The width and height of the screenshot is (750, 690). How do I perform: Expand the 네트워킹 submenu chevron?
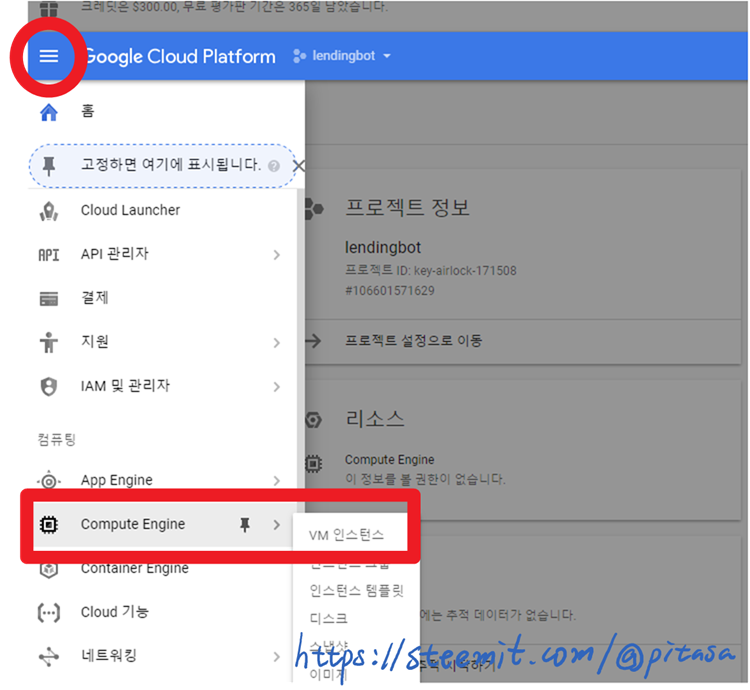(276, 657)
